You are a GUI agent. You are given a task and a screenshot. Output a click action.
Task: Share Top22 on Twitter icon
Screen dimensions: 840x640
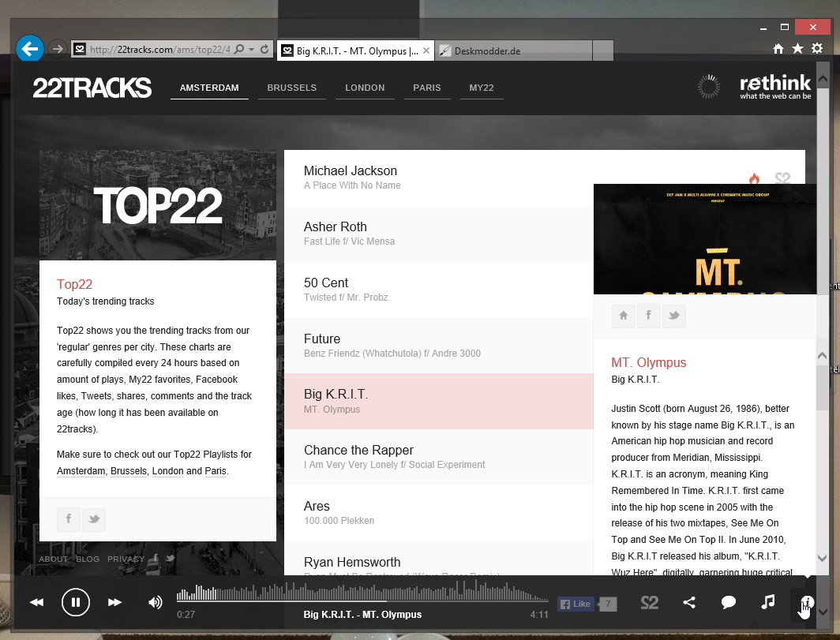click(x=94, y=519)
